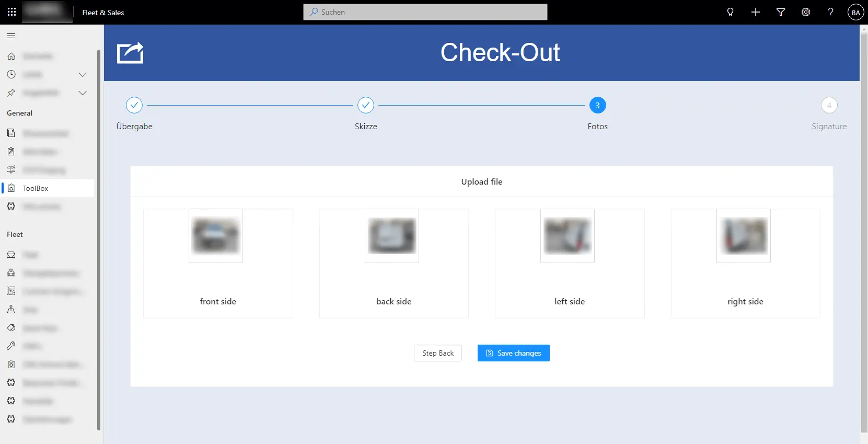868x444 pixels.
Task: Click the Check-Out share icon in the header
Action: 130,53
